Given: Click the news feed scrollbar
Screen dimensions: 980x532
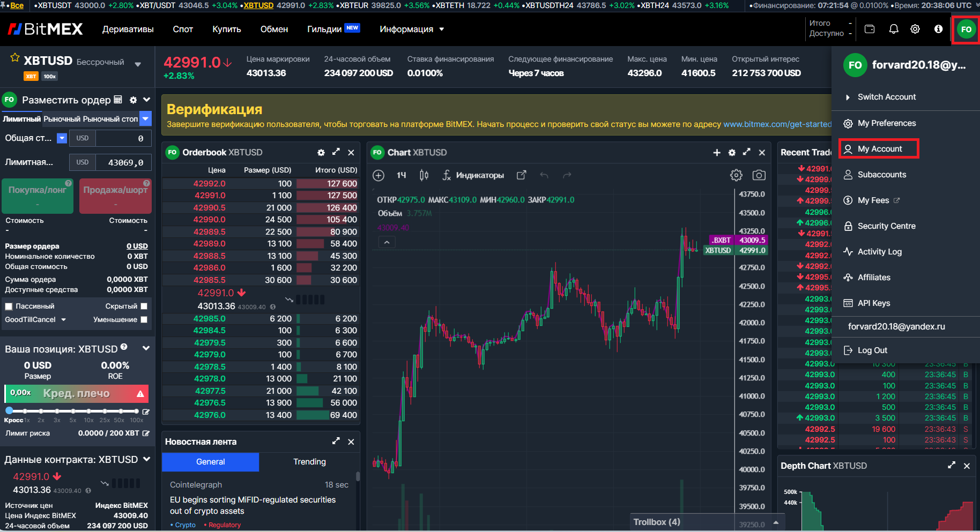Looking at the screenshot, I should click(358, 476).
